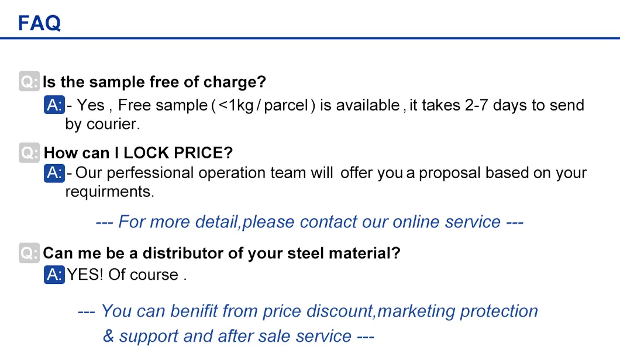Click the "& support and after sale service" line
The height and width of the screenshot is (364, 620).
[x=237, y=336]
